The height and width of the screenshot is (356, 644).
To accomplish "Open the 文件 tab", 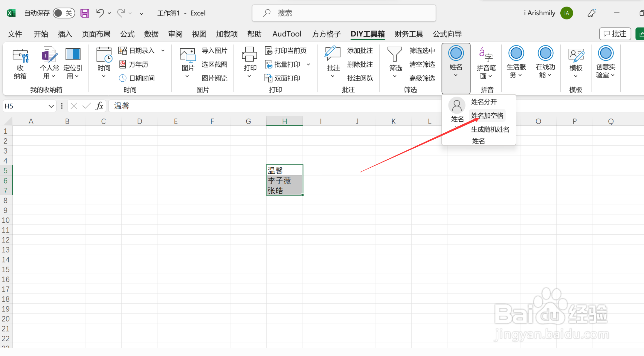I will (x=15, y=34).
